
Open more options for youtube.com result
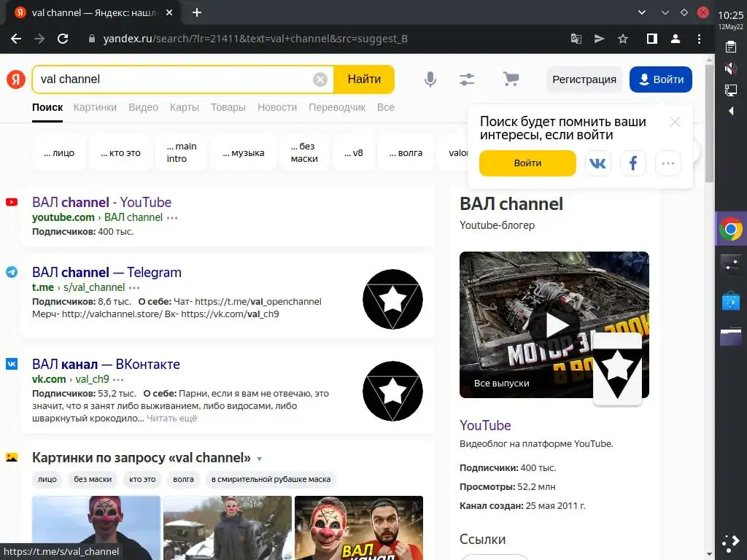click(172, 218)
